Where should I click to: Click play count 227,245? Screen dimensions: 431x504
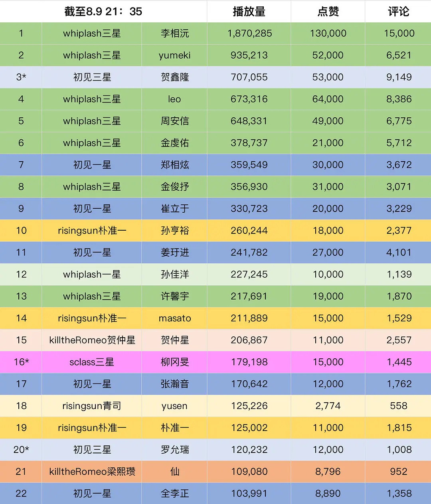point(249,275)
